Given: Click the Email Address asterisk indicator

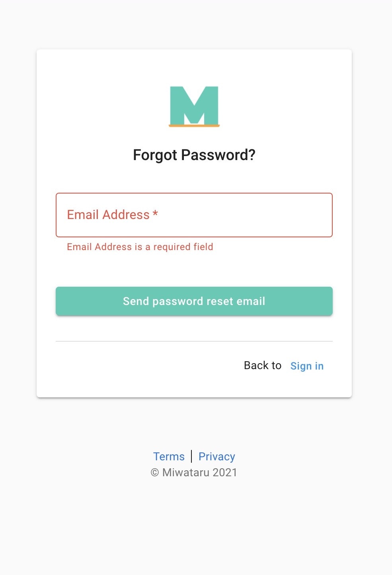Looking at the screenshot, I should tap(155, 215).
